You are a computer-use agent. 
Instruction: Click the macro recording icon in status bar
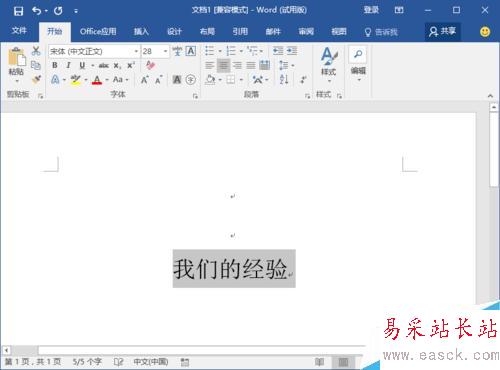(x=185, y=362)
